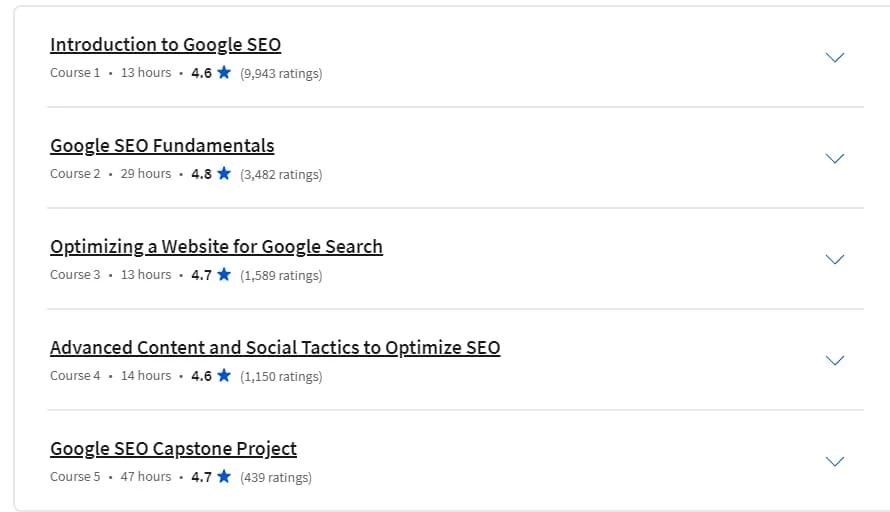This screenshot has width=890, height=512.
Task: Click the star icon for Course 5 rating
Action: click(224, 476)
